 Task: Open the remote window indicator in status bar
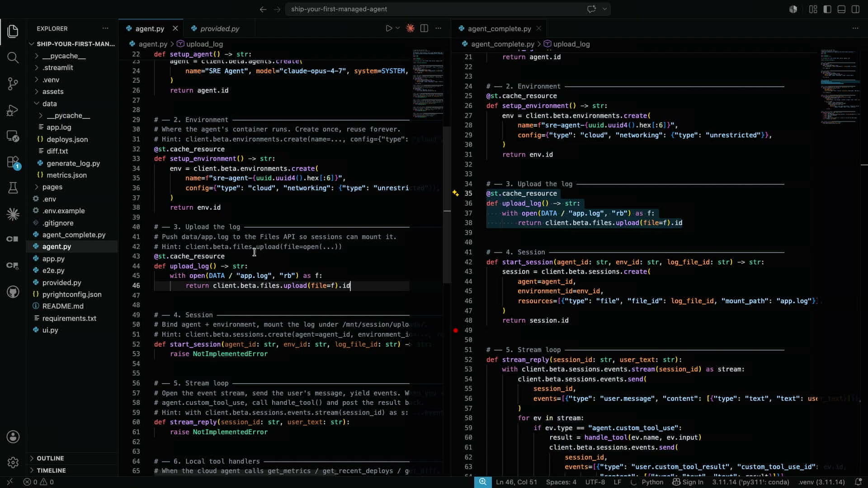point(10,482)
